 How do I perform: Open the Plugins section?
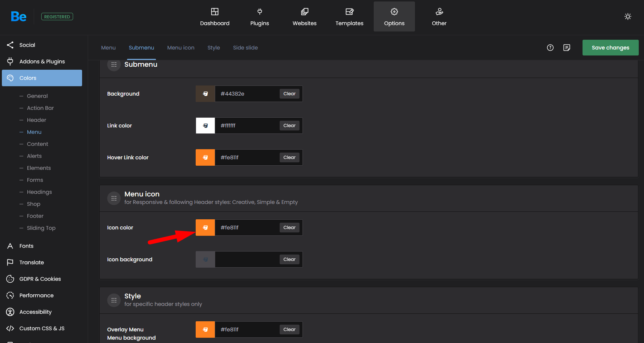260,16
